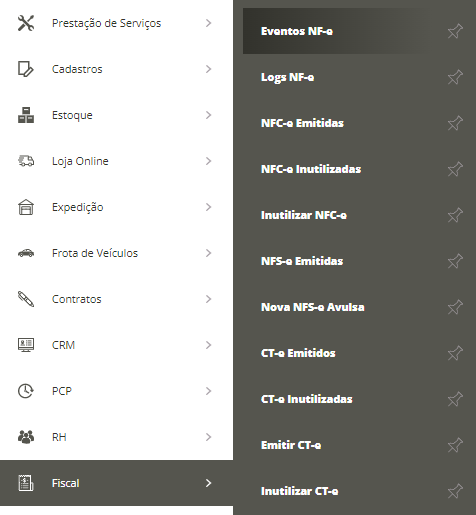476x515 pixels.
Task: Expand the Fiscal menu chevron
Action: coord(208,483)
